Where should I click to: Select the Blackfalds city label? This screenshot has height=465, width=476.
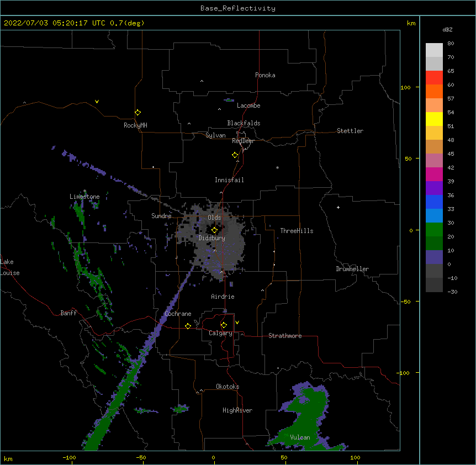pos(244,123)
